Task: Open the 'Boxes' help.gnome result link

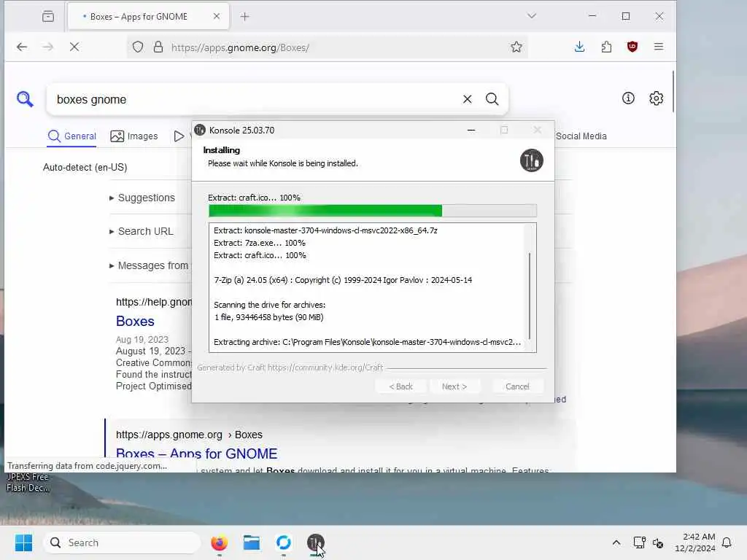Action: [x=135, y=321]
